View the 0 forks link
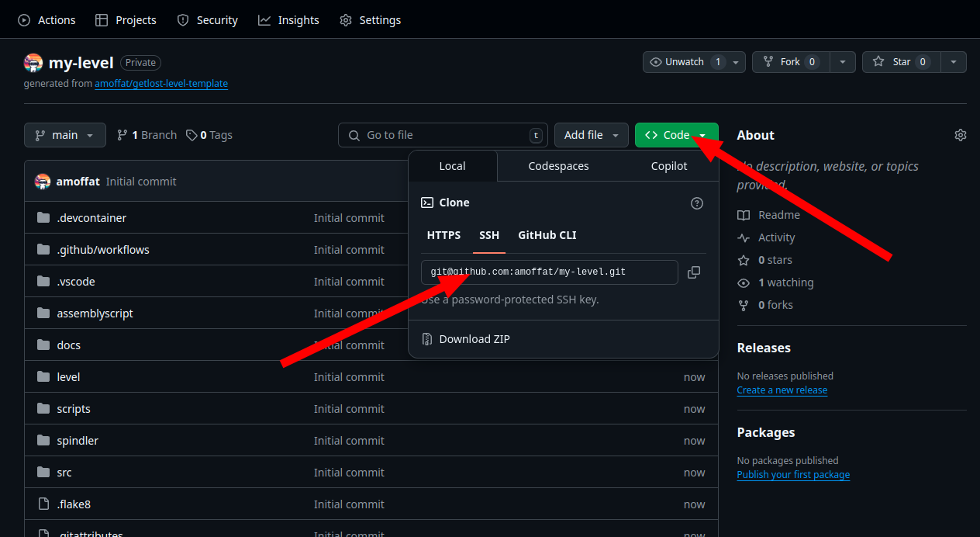This screenshot has height=537, width=980. coord(765,305)
